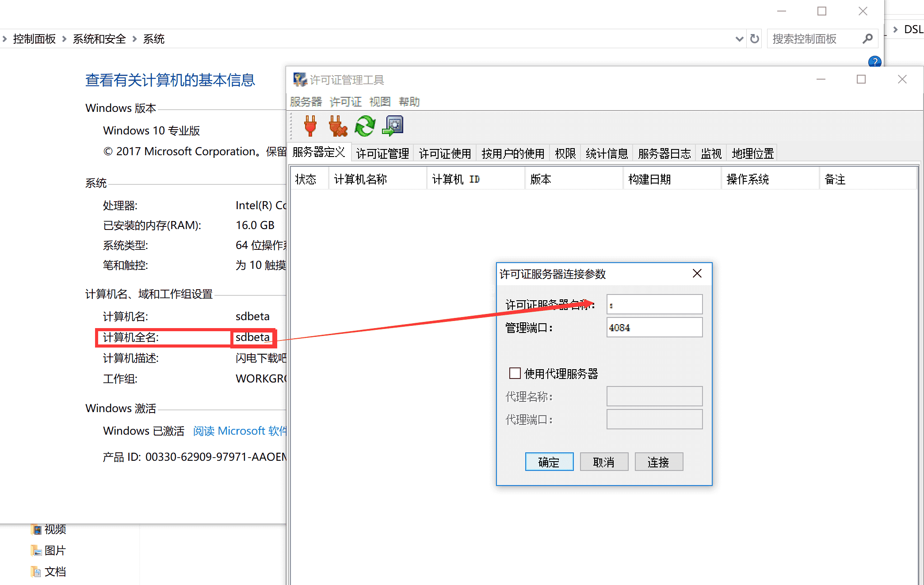Click the 视频 folder icon in the sidebar
924x585 pixels.
37,529
